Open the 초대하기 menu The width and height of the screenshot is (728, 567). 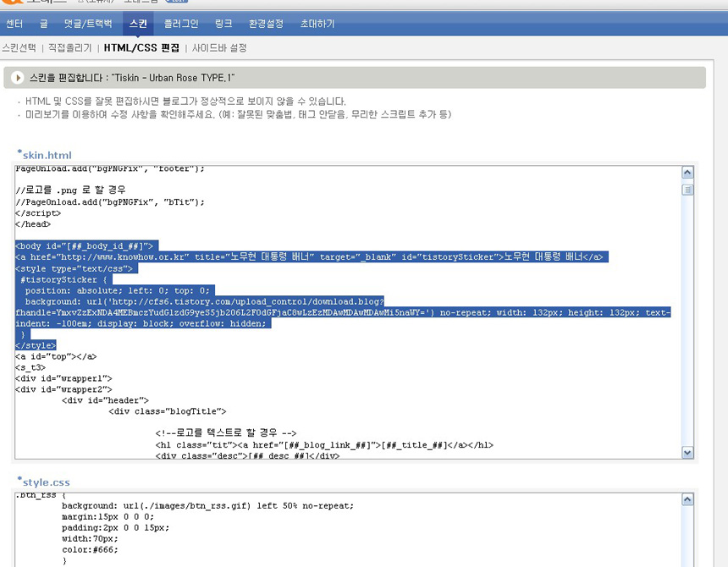tap(317, 24)
